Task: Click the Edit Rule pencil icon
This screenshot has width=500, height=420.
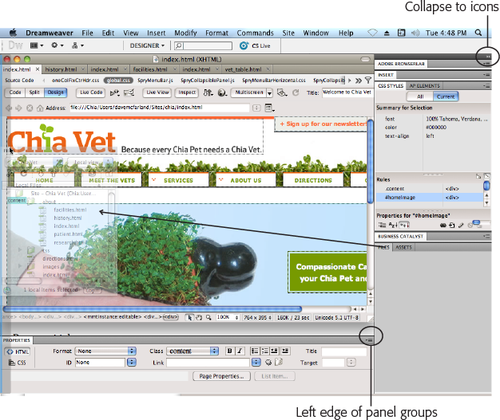Action: (x=461, y=225)
